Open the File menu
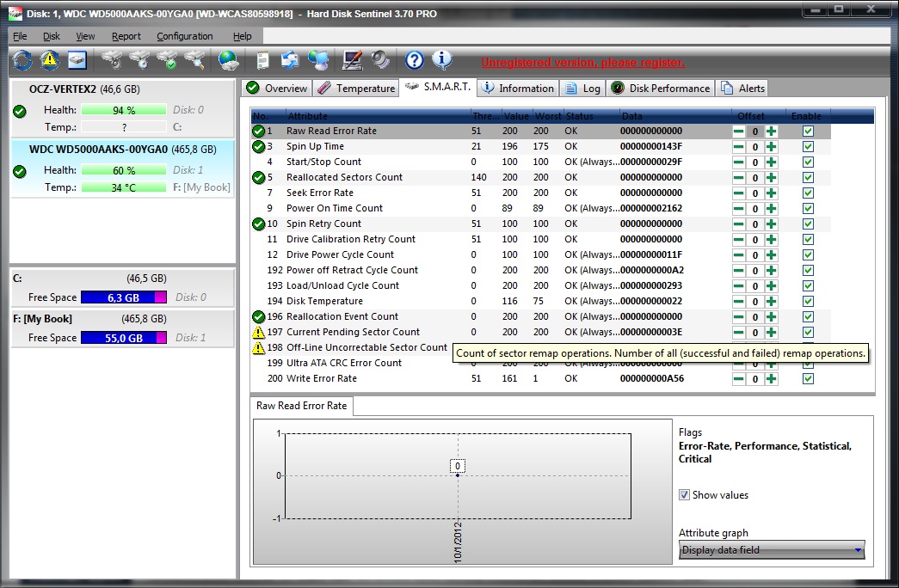 pyautogui.click(x=20, y=36)
